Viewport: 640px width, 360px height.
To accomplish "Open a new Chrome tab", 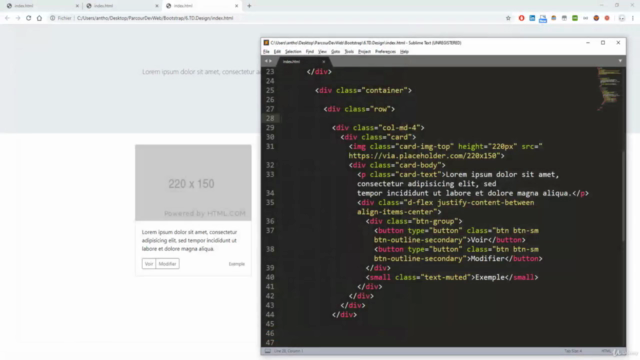I will 249,6.
